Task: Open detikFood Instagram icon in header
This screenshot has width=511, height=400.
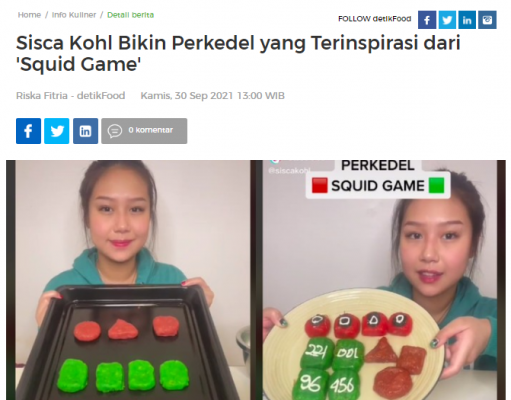Action: pyautogui.click(x=487, y=20)
